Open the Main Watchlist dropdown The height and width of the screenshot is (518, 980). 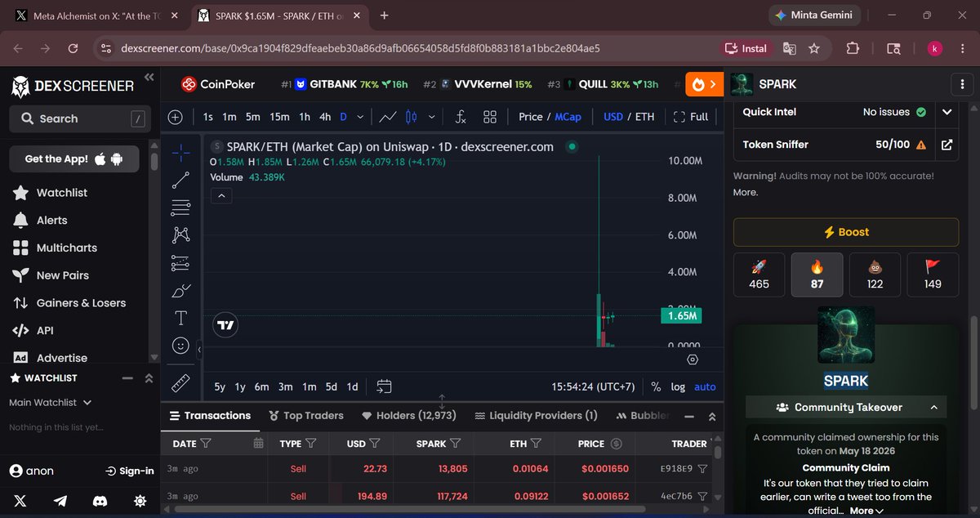tap(51, 402)
